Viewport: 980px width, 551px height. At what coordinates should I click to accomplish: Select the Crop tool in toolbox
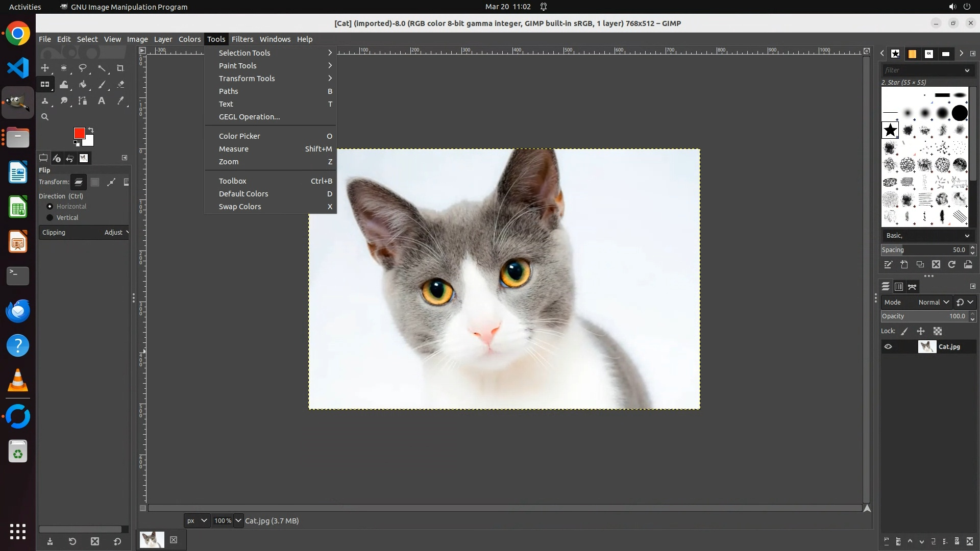120,68
